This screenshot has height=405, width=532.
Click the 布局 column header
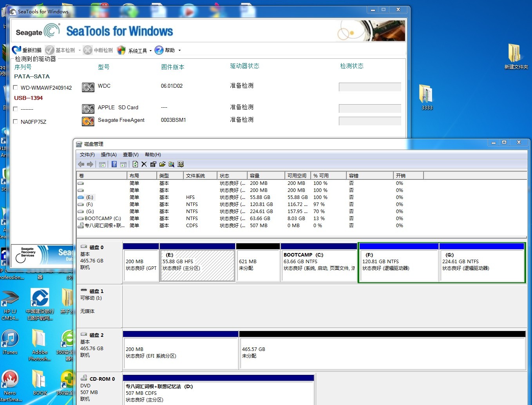click(x=142, y=175)
